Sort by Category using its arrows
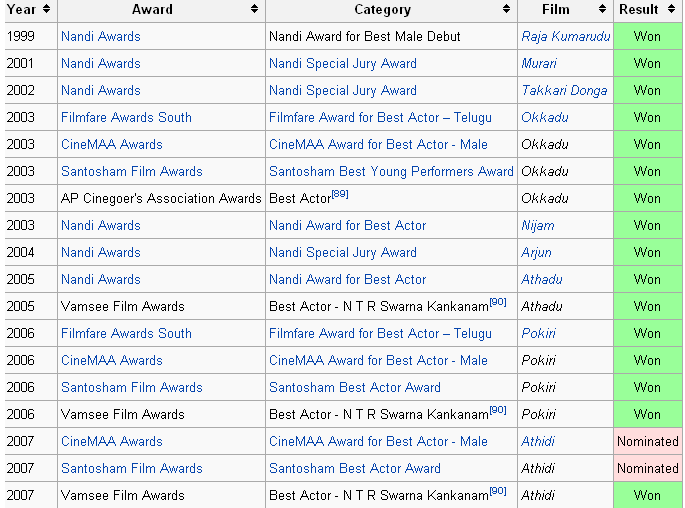 [507, 10]
